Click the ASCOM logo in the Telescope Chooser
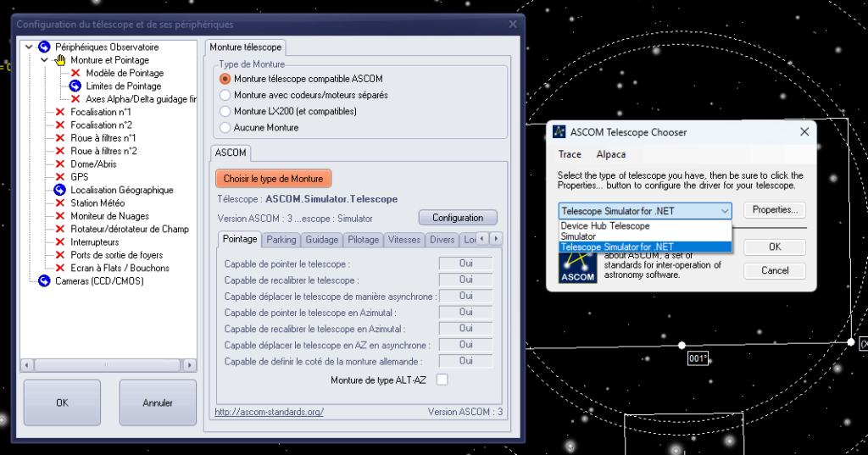The image size is (868, 455). [x=577, y=268]
